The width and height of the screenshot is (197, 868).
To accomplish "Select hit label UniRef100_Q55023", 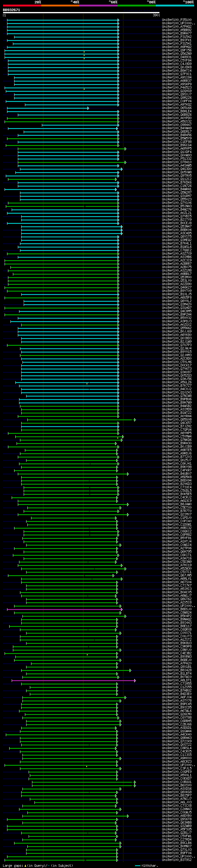I will 177,200.
